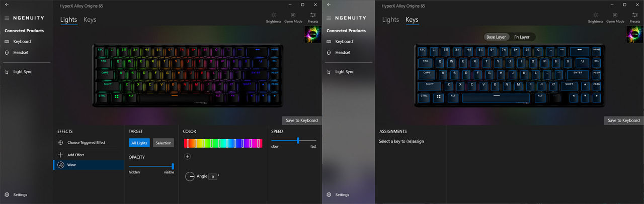
Task: Click the rainbow color gradient bar
Action: [x=223, y=143]
